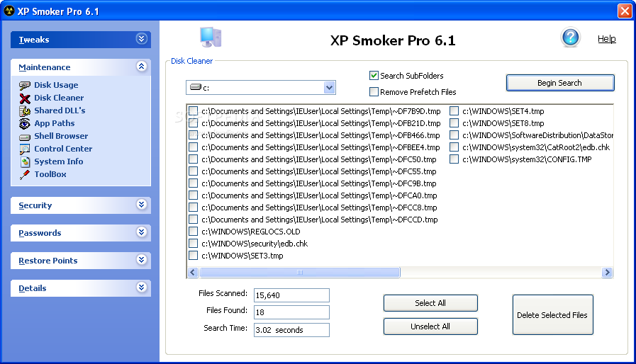Screen dimensions: 636x364
Task: Click the Unselect All button
Action: [430, 326]
